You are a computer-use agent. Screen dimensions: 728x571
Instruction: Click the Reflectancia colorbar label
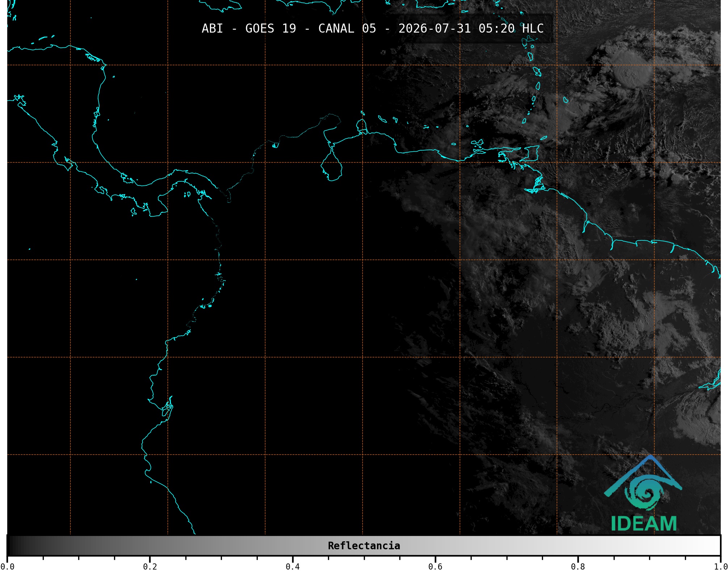tap(364, 546)
